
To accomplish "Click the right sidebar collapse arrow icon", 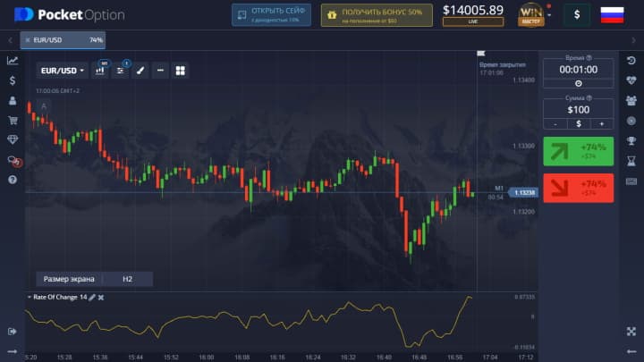I will point(631,351).
